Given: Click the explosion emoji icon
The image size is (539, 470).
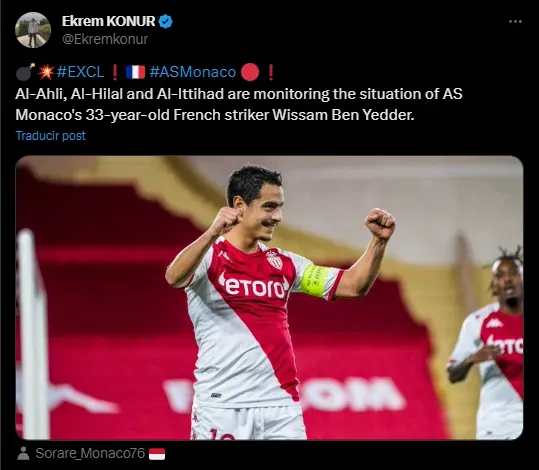Looking at the screenshot, I should click(x=46, y=72).
